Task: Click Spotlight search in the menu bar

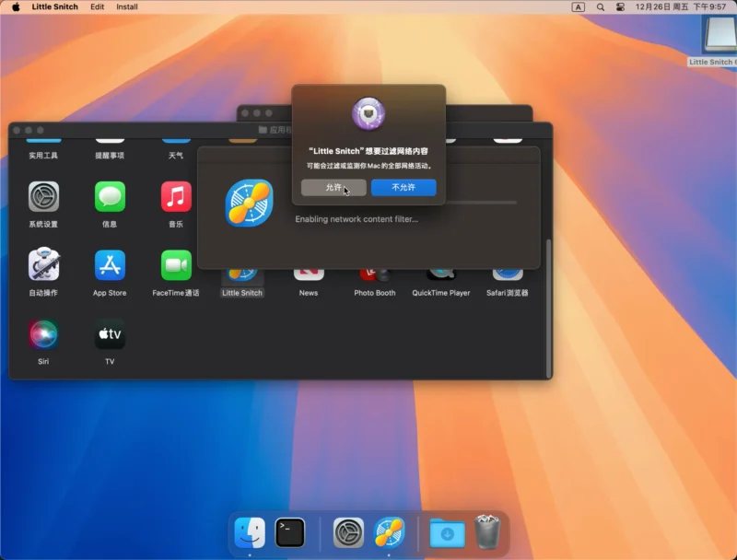Action: (601, 6)
